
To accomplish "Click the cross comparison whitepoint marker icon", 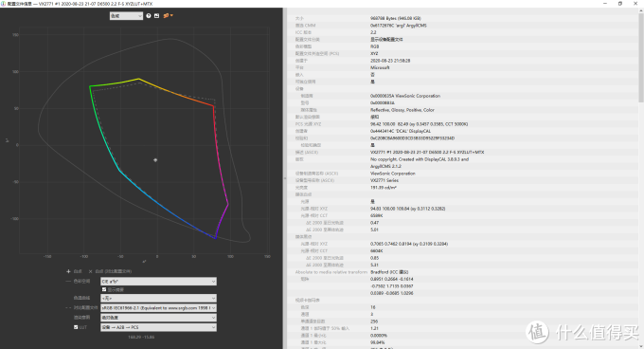I will point(90,271).
